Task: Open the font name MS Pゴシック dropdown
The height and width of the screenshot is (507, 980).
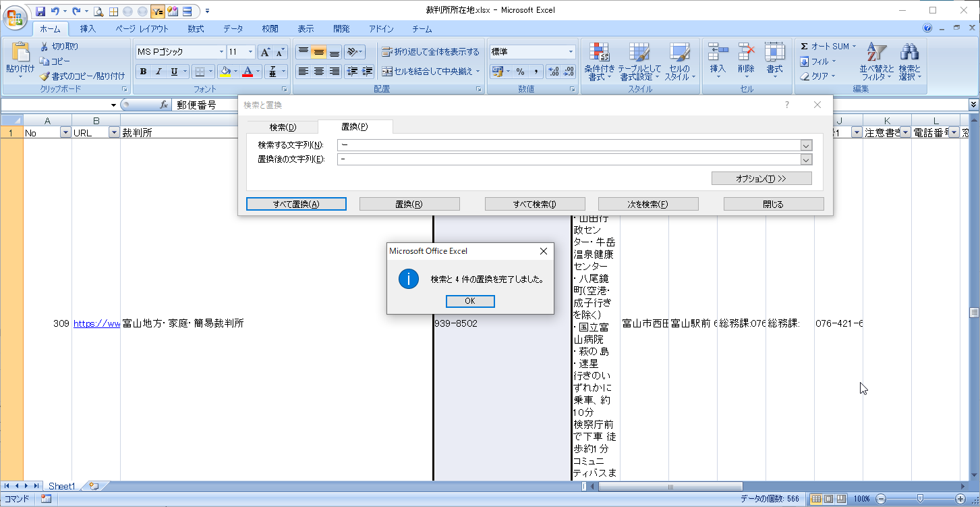Action: (221, 52)
